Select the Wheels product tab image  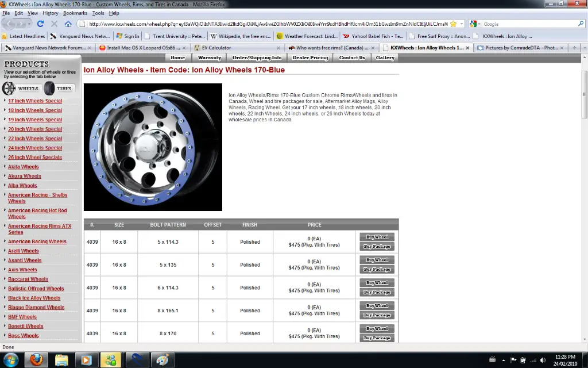pyautogui.click(x=21, y=88)
